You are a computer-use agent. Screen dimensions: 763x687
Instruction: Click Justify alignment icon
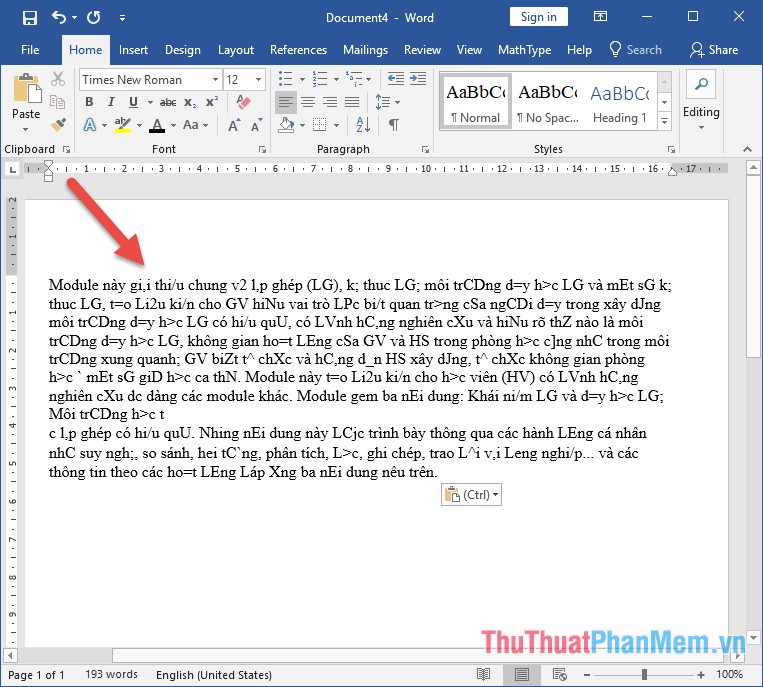[352, 102]
